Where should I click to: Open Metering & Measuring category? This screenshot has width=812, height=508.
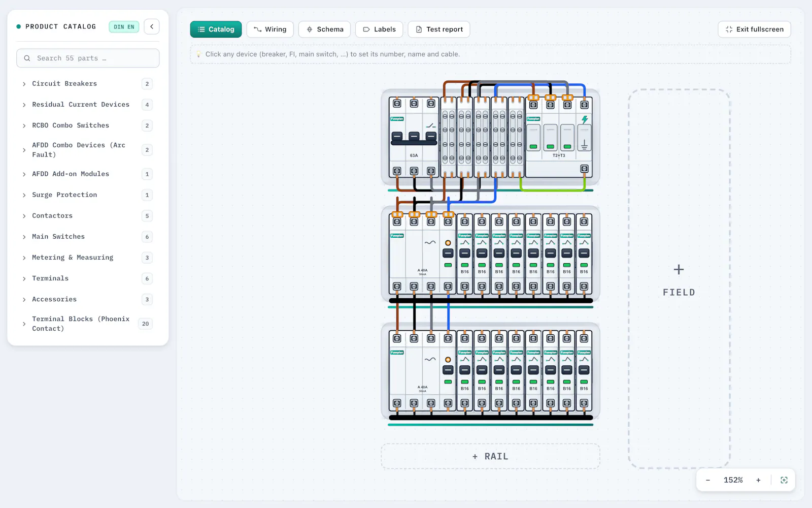[x=88, y=258]
